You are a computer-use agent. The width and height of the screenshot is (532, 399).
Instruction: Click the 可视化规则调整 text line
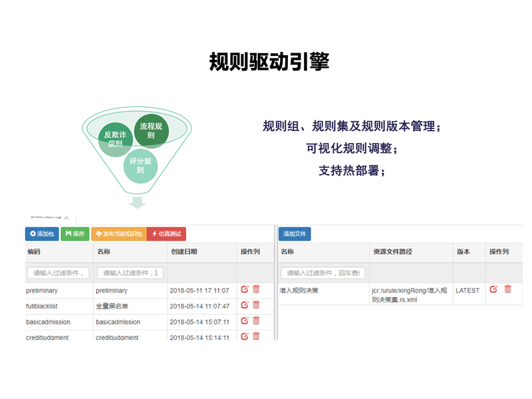(352, 148)
